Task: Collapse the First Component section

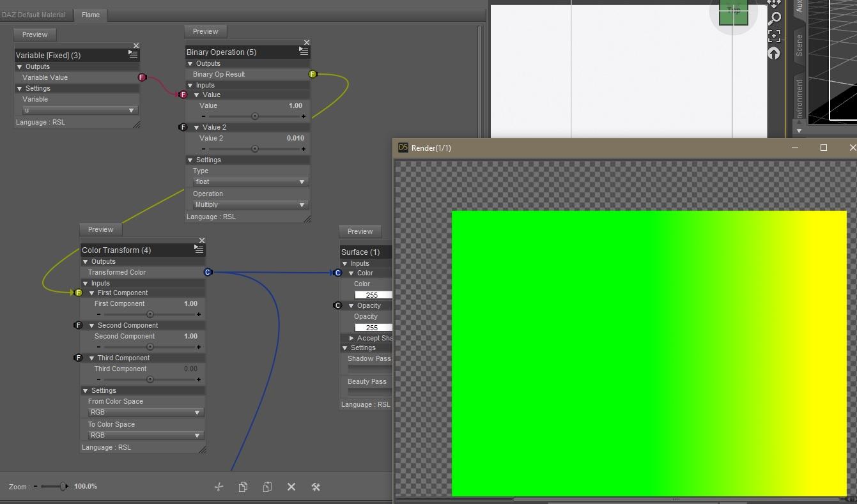Action: pyautogui.click(x=92, y=293)
